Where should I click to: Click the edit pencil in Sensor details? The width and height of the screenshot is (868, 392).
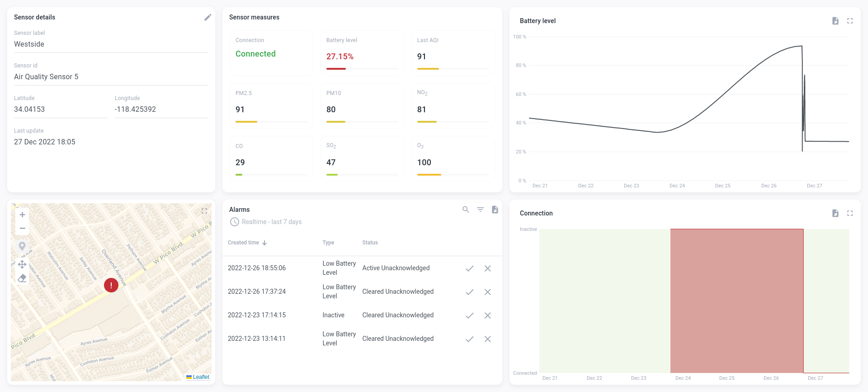pos(208,17)
